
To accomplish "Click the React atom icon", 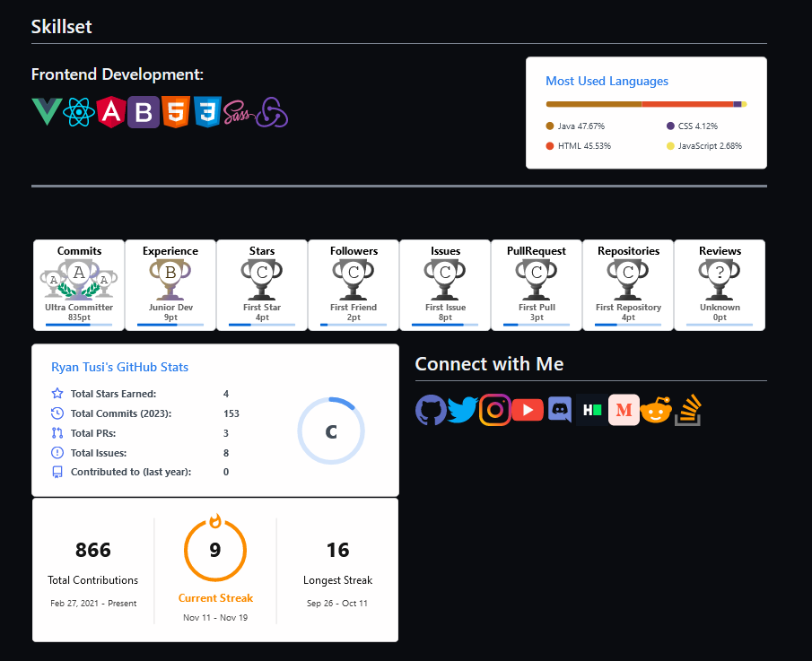I will coord(79,112).
